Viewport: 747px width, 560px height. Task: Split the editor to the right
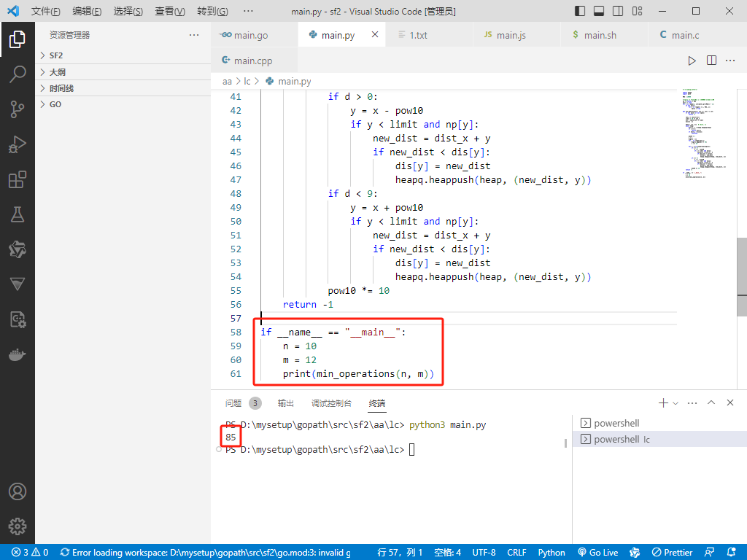[x=711, y=61]
